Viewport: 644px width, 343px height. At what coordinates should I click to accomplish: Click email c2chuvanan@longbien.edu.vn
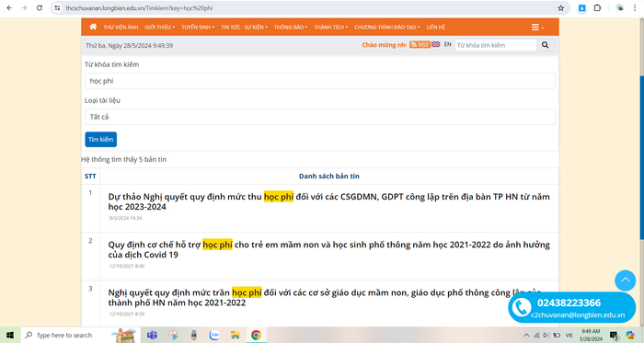tap(578, 315)
